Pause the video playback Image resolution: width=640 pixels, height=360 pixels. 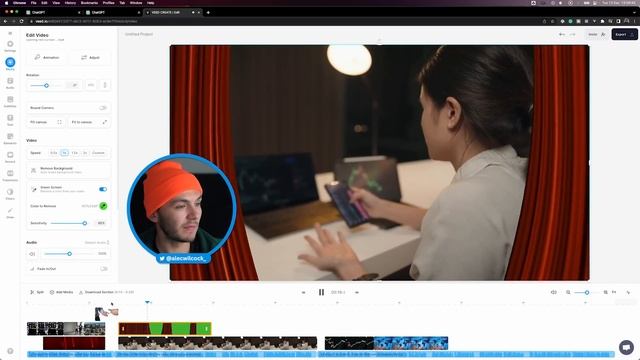coord(321,292)
